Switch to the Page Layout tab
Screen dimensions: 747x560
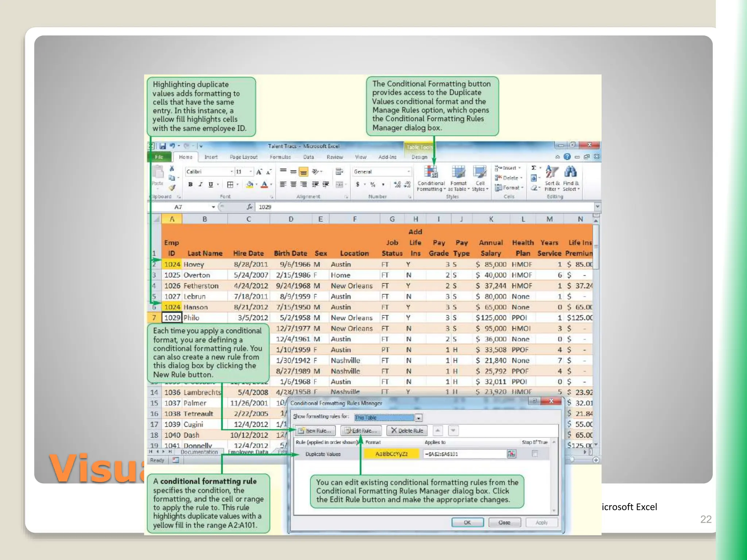[243, 157]
